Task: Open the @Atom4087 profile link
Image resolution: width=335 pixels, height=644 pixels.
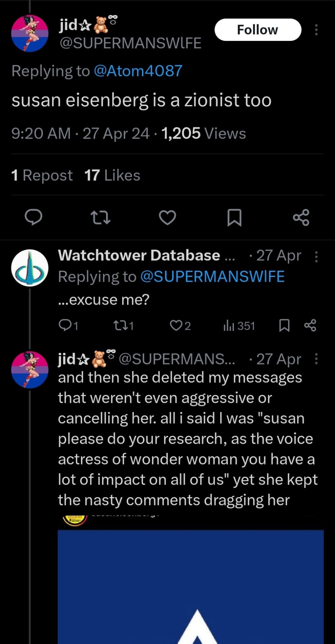Action: click(138, 71)
